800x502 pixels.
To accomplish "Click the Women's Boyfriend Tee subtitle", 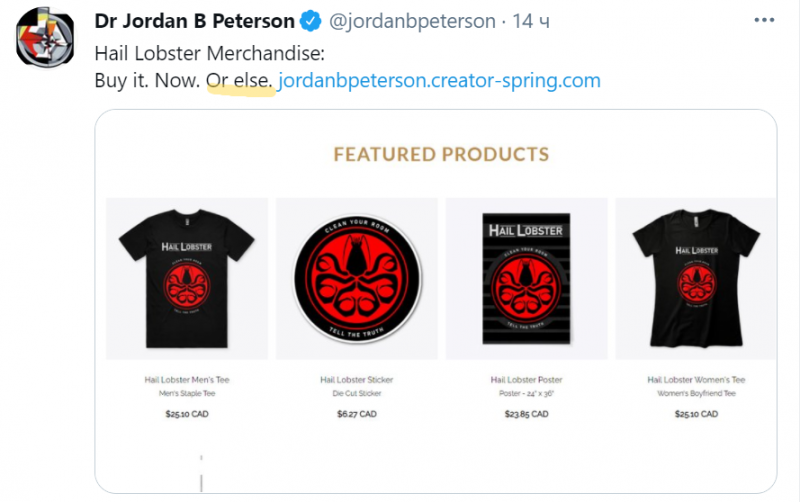I will (696, 394).
